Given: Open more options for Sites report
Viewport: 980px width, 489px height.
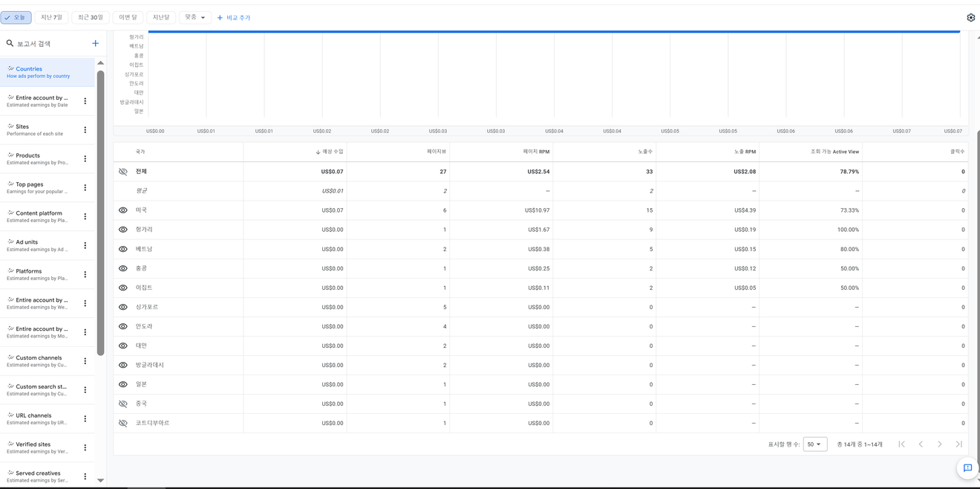Looking at the screenshot, I should click(x=85, y=130).
